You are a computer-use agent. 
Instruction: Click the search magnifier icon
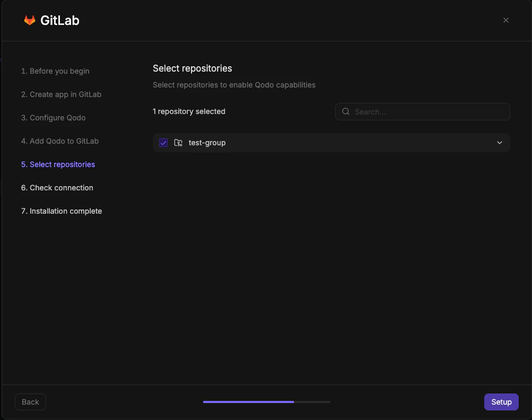pyautogui.click(x=346, y=111)
